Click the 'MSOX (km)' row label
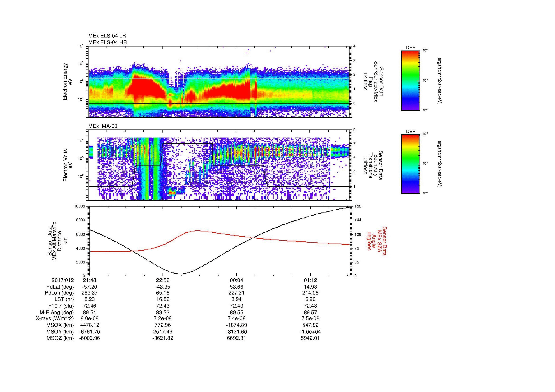Screen dimensions: 555x392 tap(60, 325)
